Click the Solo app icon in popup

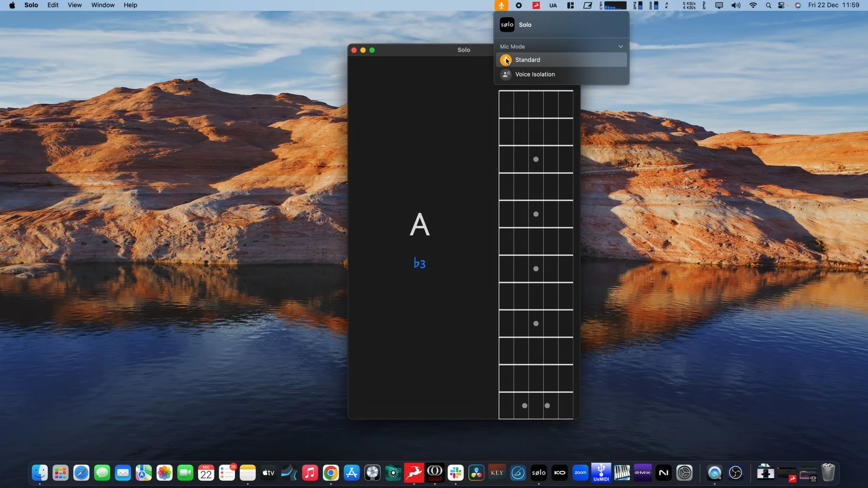pyautogui.click(x=507, y=25)
